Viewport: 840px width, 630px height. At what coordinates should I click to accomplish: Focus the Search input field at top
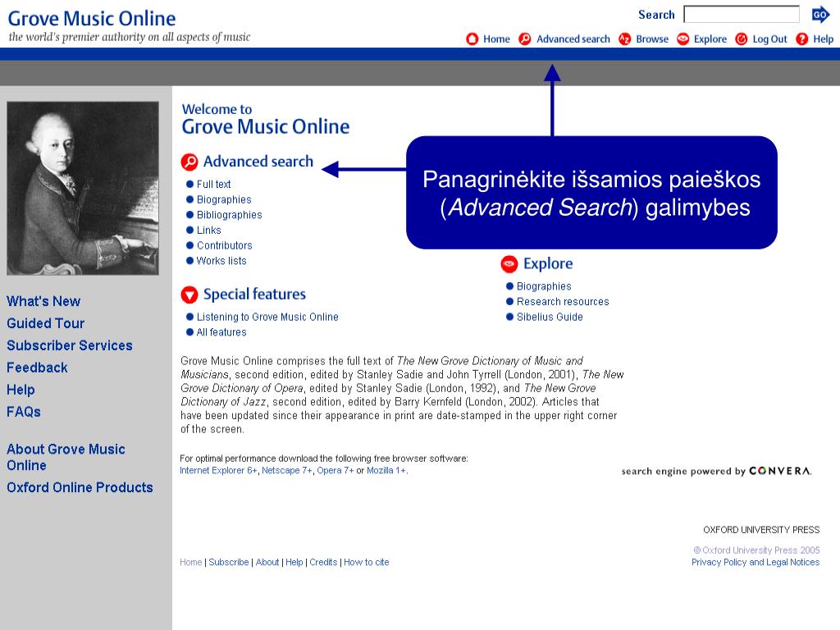742,15
